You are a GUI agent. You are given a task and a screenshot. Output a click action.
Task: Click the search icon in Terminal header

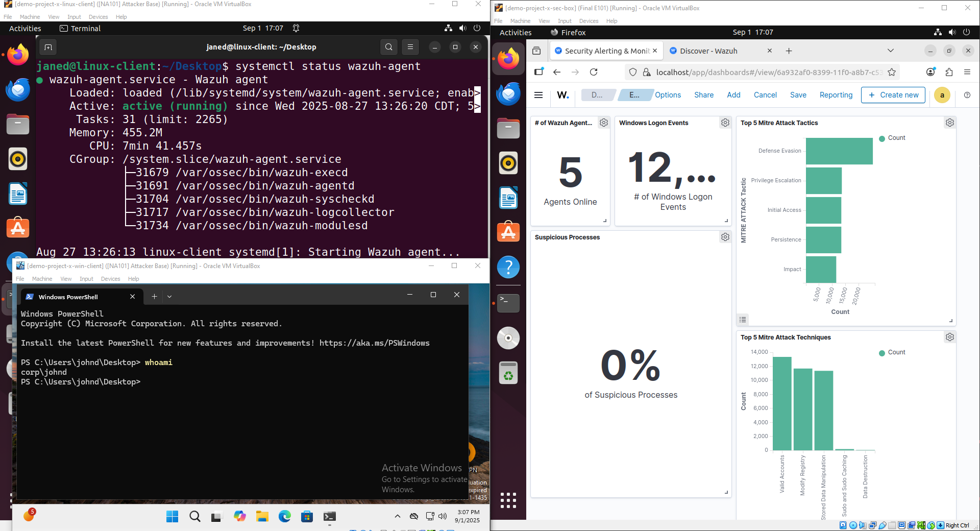click(388, 47)
